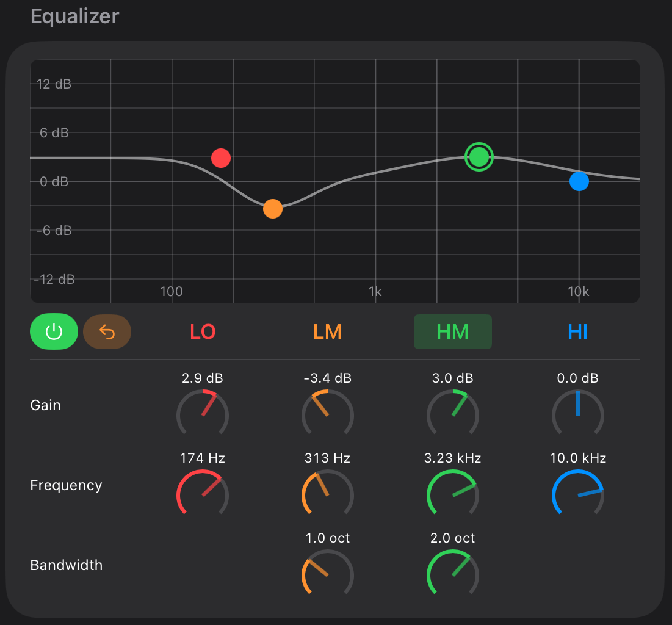The image size is (672, 625).
Task: Select the HM band tab
Action: pos(452,331)
